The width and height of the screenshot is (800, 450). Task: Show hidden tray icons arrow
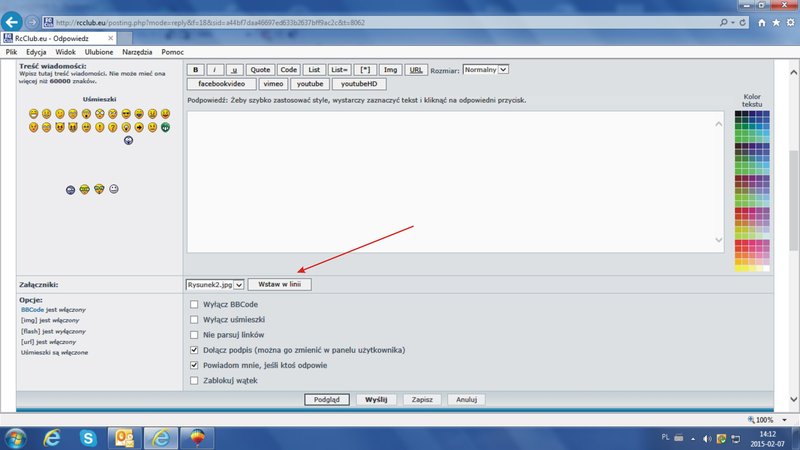693,439
